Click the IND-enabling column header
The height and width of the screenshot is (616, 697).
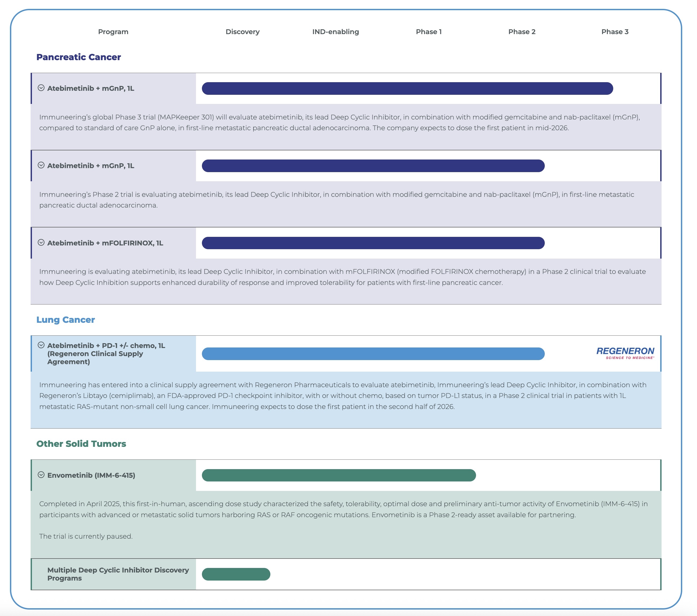336,32
